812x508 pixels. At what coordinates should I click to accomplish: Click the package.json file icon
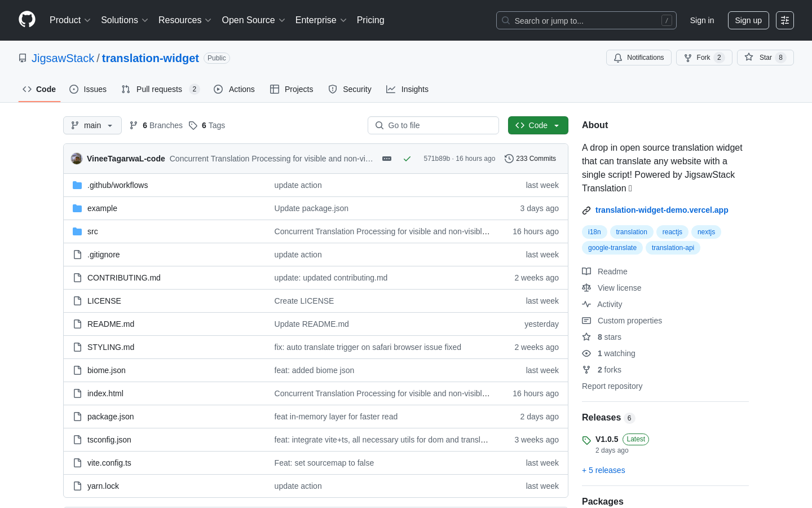77,417
